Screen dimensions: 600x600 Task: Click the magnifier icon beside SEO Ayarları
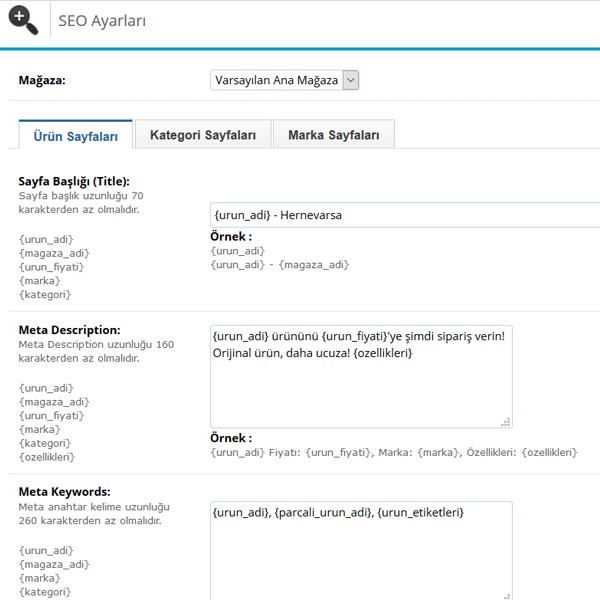point(22,19)
